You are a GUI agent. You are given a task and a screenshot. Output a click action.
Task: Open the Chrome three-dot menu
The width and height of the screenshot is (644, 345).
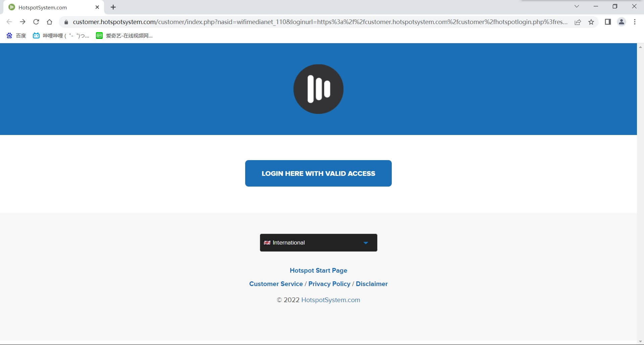[635, 22]
